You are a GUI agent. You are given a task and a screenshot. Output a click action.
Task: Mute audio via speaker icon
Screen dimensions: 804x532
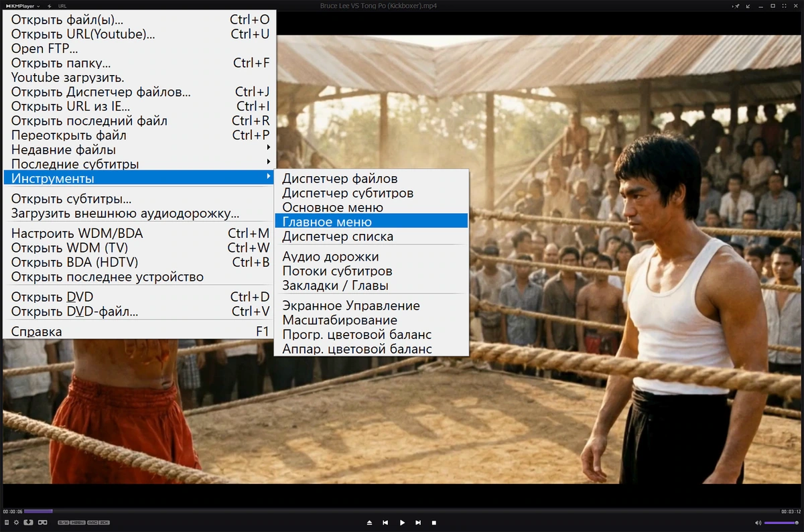[758, 522]
